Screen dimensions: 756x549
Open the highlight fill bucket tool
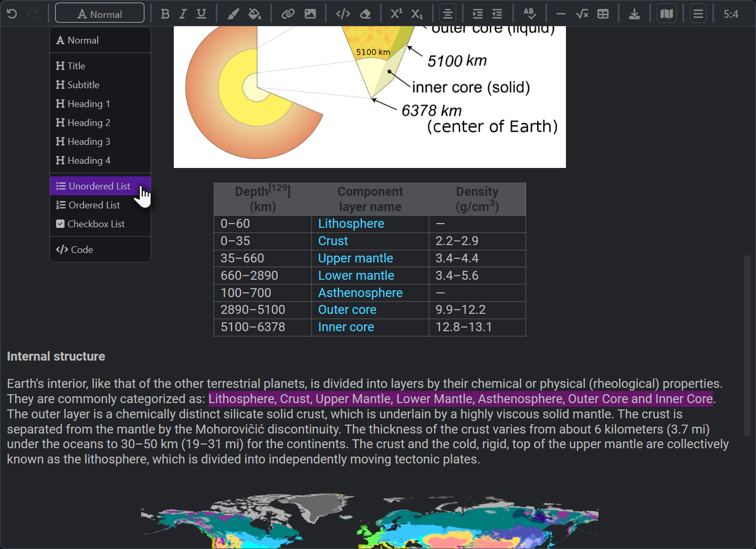click(x=255, y=14)
